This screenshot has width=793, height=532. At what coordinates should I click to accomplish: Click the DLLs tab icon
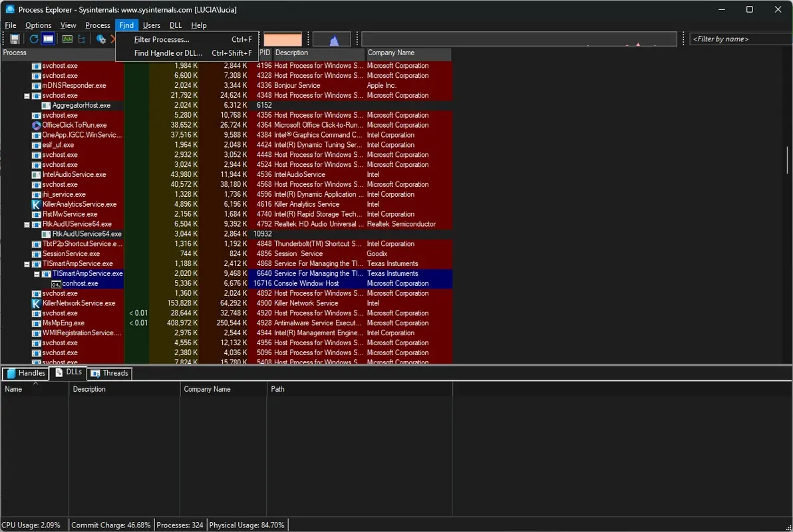tap(59, 372)
